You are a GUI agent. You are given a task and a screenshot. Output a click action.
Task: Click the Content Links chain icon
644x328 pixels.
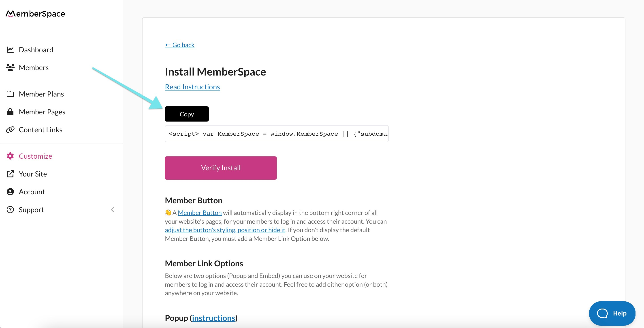click(x=10, y=130)
